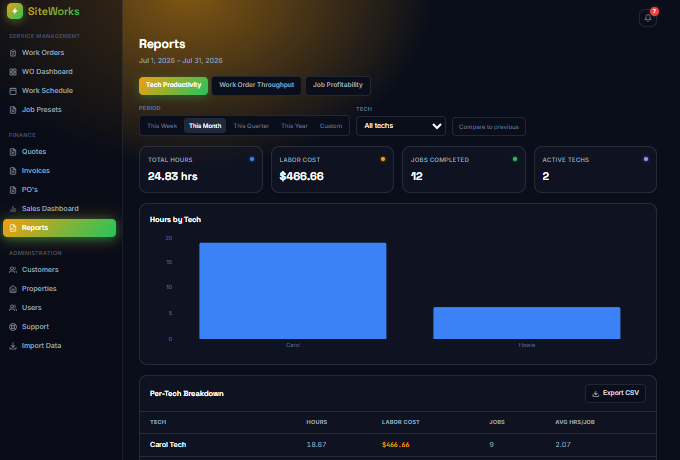Switch to Work Order Throughput tab
680x460 pixels.
(x=256, y=85)
